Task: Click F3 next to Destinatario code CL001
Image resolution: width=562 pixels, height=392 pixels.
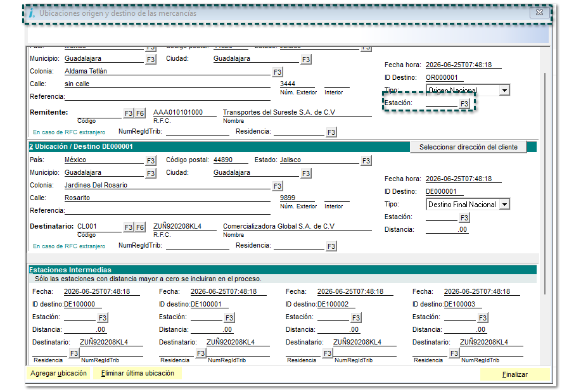Action: [129, 227]
